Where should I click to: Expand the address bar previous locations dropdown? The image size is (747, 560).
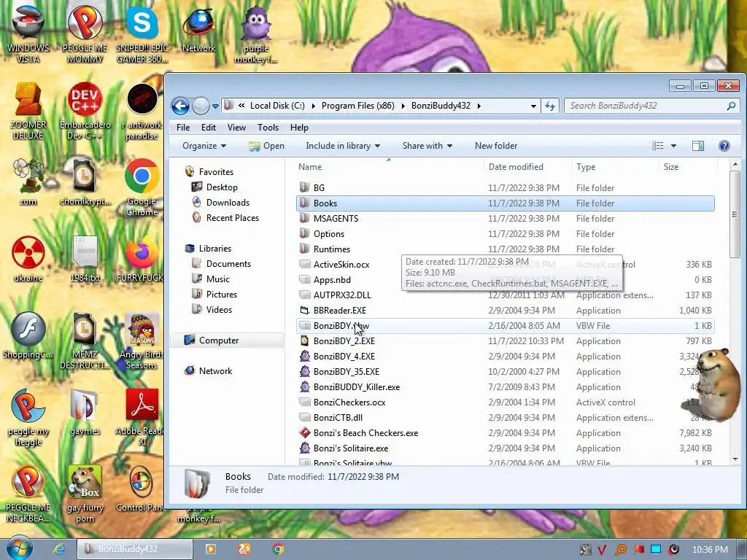(x=533, y=106)
